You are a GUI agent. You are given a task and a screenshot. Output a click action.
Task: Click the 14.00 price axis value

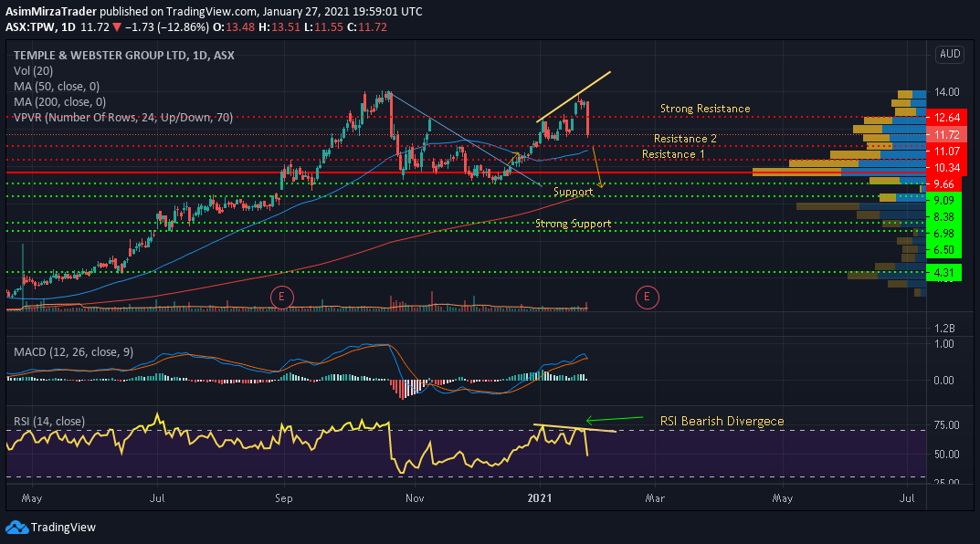tap(946, 92)
